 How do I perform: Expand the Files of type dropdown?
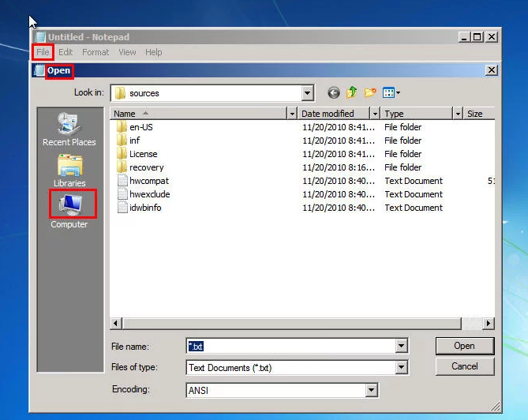(401, 367)
